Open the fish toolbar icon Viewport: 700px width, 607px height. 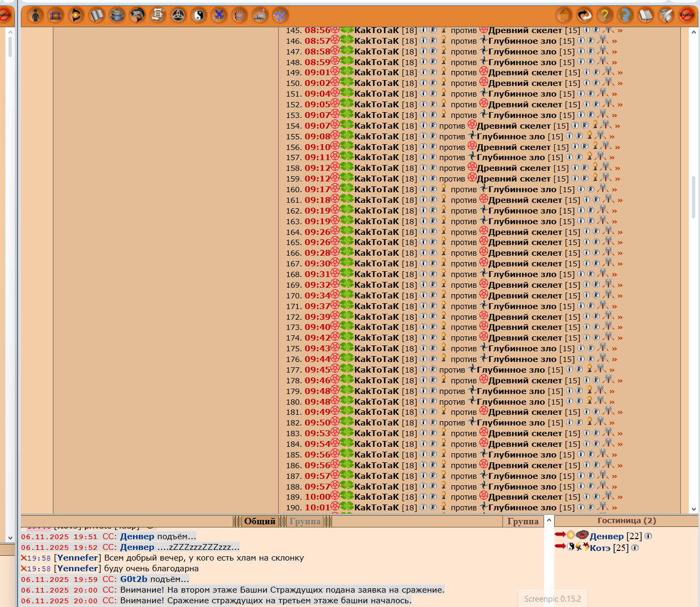[x=137, y=15]
